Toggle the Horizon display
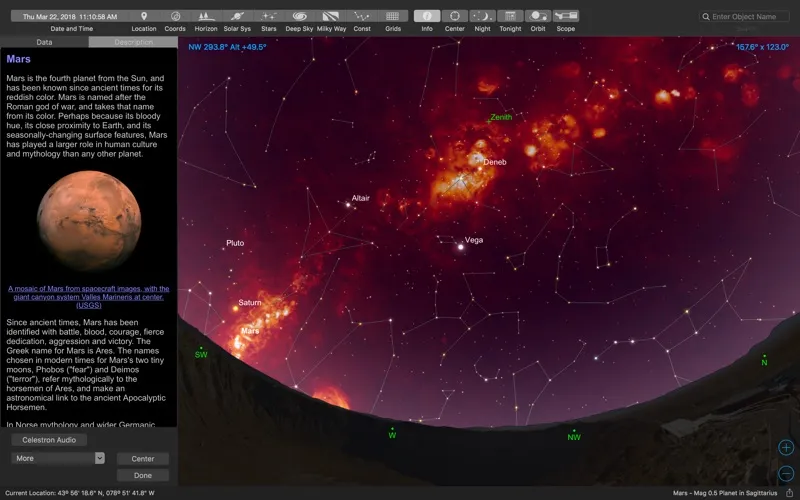 205,16
